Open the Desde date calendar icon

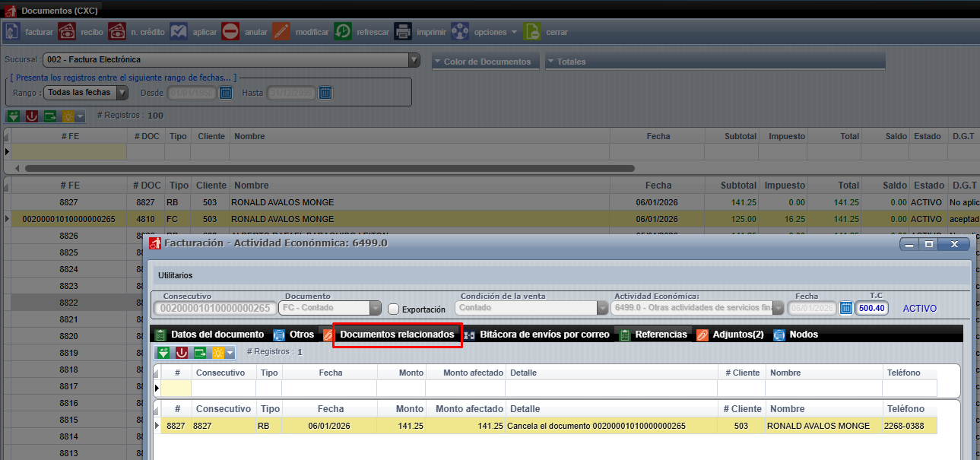click(226, 93)
